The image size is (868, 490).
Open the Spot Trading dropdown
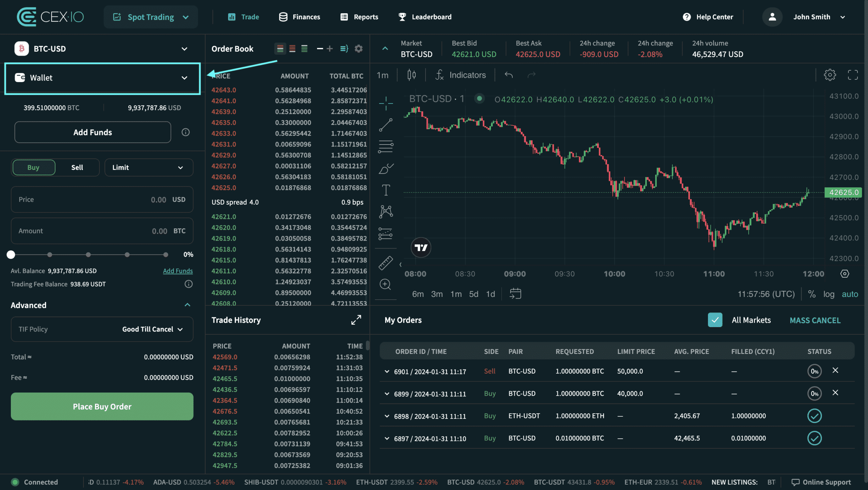[151, 17]
